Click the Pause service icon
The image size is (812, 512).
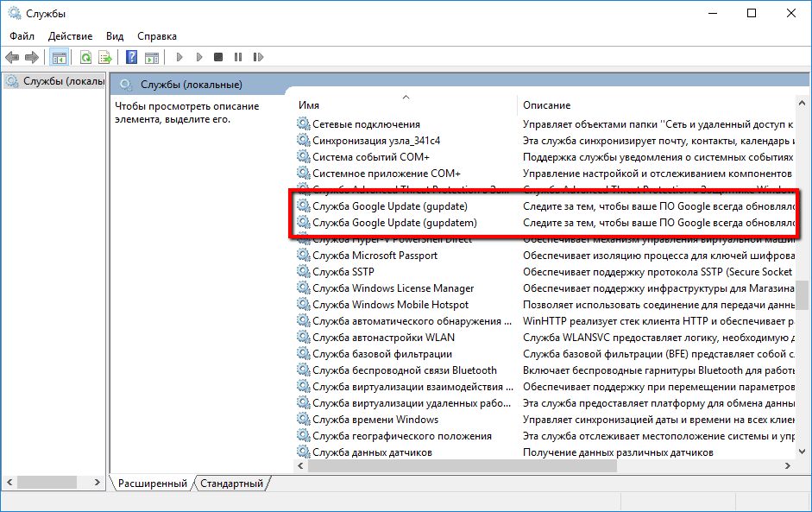[237, 57]
